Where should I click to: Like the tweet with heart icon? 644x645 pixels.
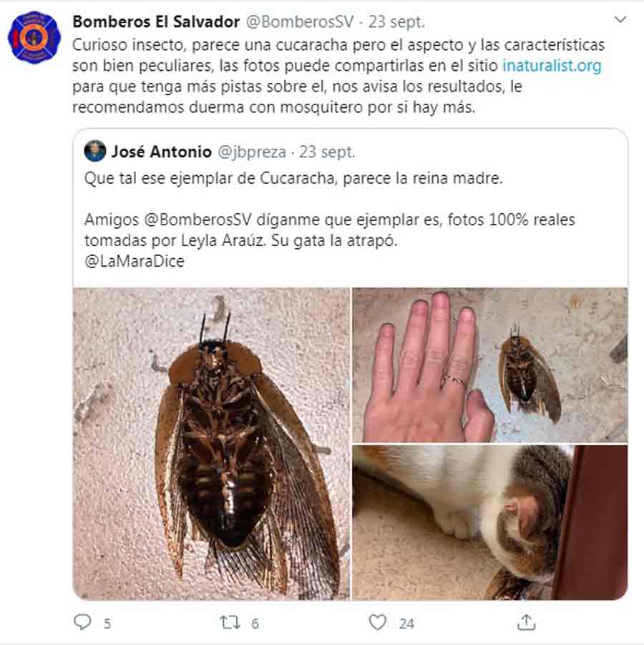[x=377, y=622]
